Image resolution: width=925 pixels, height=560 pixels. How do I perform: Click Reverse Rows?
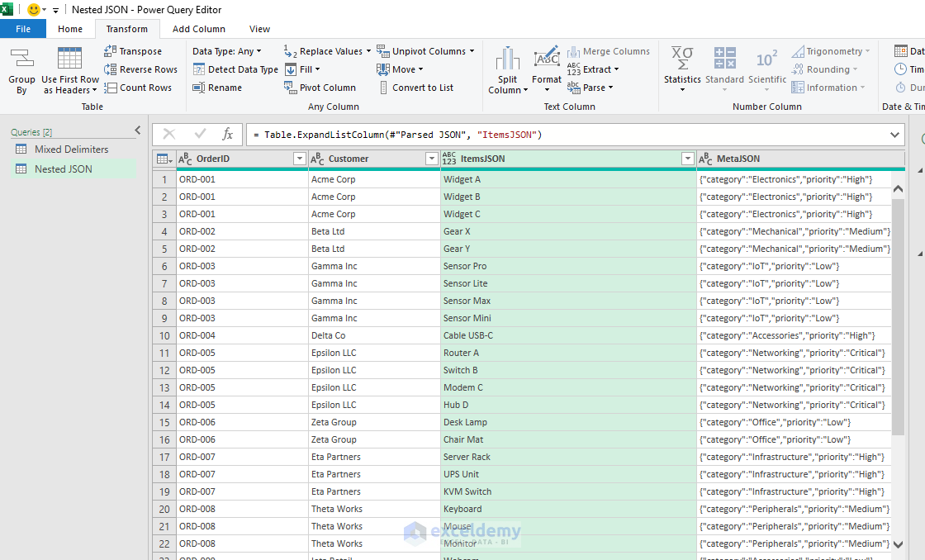tap(140, 69)
